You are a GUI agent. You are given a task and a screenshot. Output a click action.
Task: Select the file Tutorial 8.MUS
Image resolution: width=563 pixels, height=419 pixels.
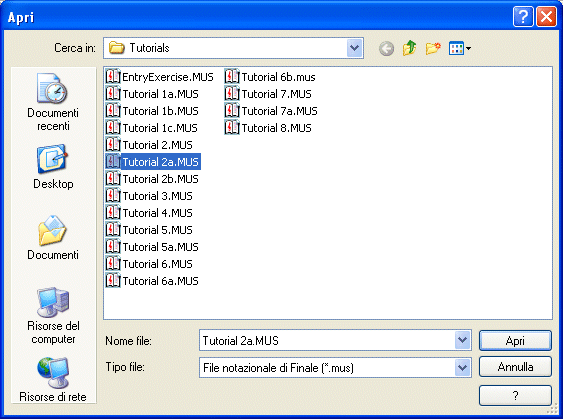(x=268, y=128)
